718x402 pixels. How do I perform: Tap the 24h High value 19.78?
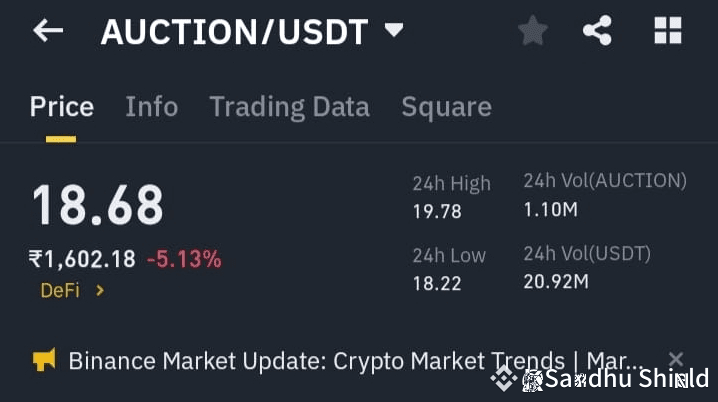click(437, 212)
